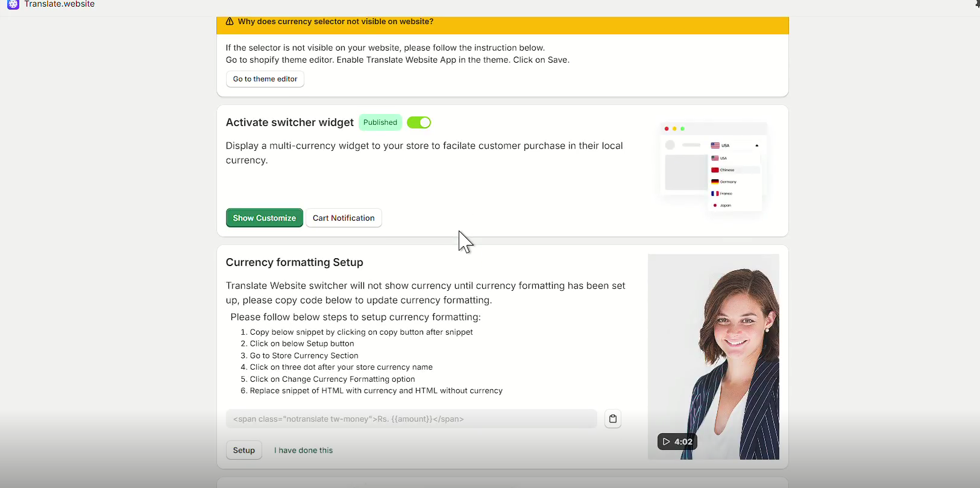
Task: Play the 4:02 setup video
Action: coord(677,442)
